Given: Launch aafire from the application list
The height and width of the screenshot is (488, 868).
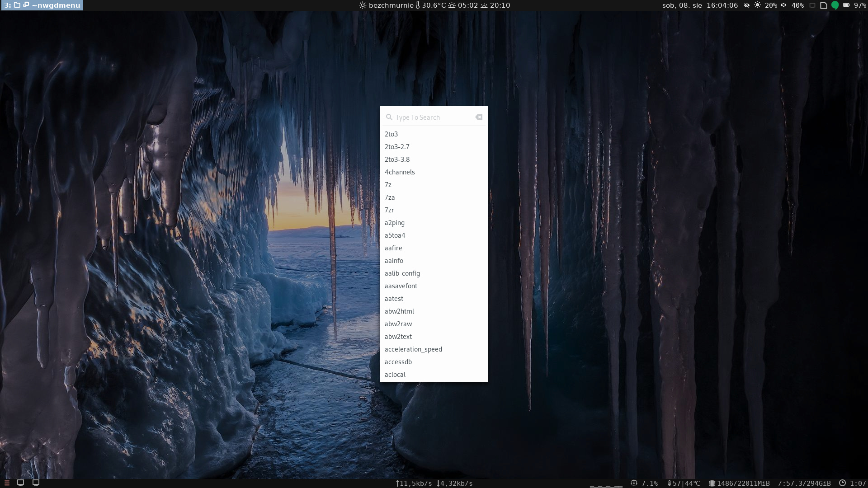Looking at the screenshot, I should tap(393, 248).
